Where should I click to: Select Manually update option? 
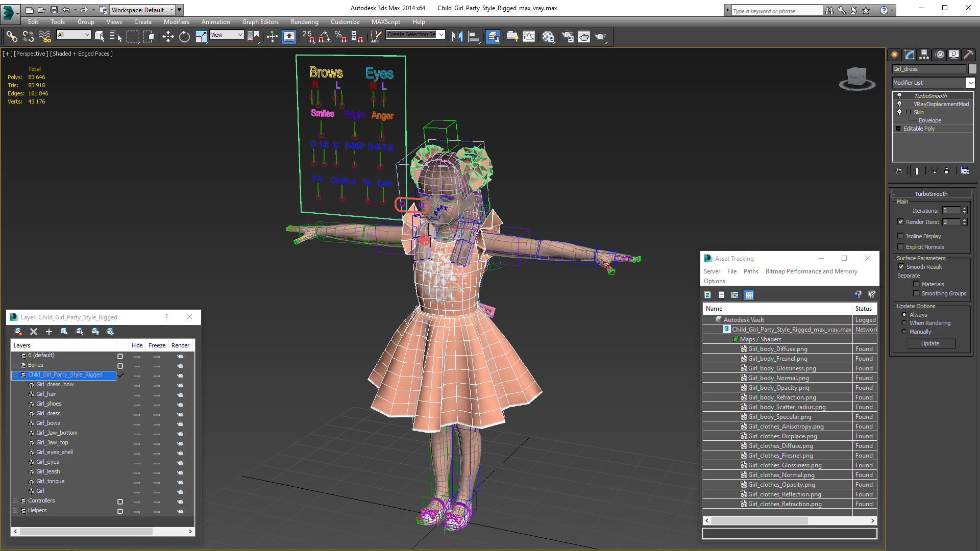click(904, 332)
